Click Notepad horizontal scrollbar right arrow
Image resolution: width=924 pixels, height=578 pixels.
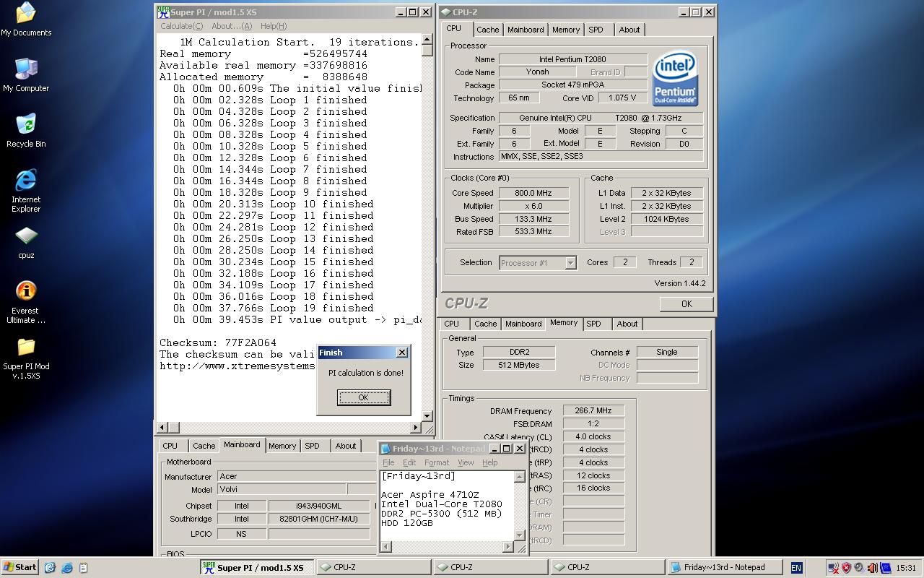click(x=507, y=547)
